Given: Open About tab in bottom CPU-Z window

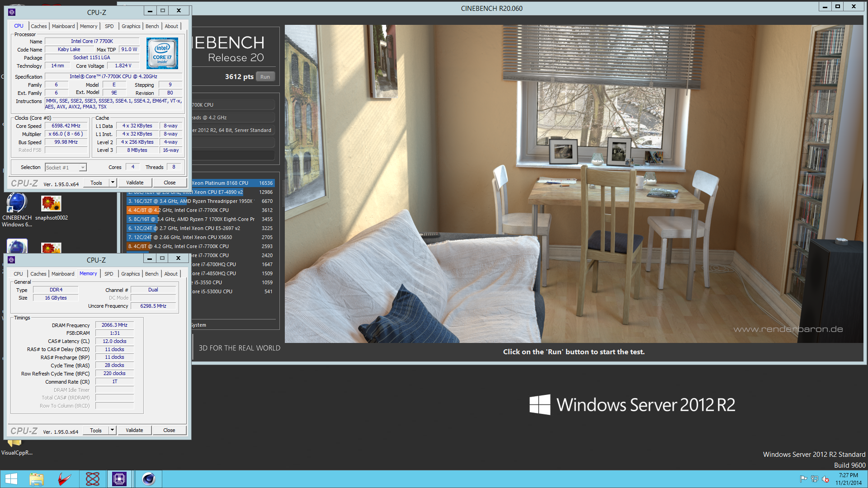Looking at the screenshot, I should (x=171, y=274).
